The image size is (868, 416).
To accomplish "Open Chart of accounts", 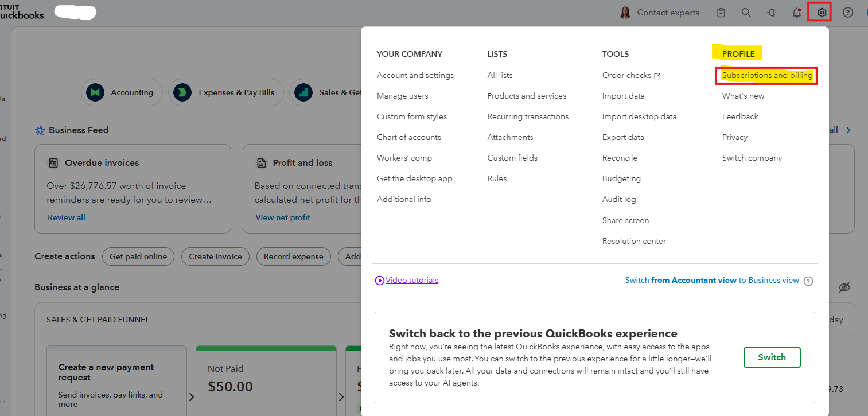I will (408, 137).
